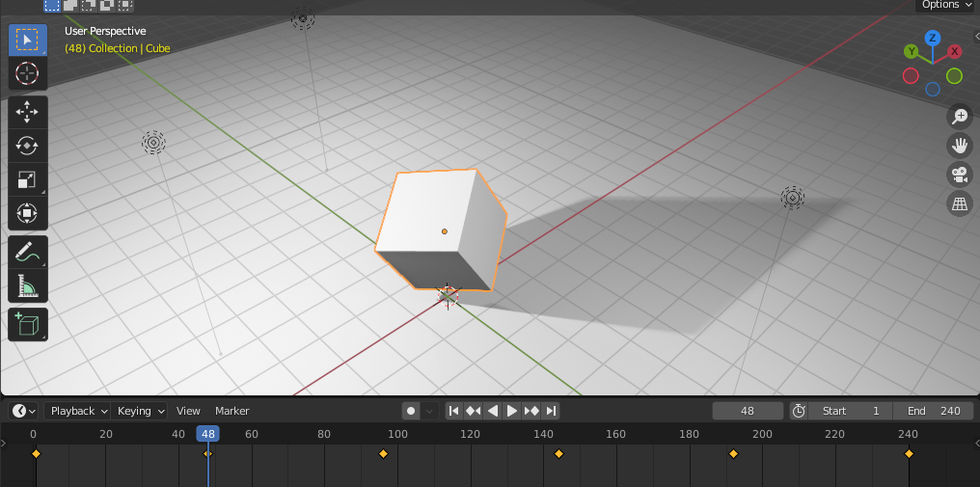Click the Start frame field
The image size is (980, 487).
coord(850,411)
